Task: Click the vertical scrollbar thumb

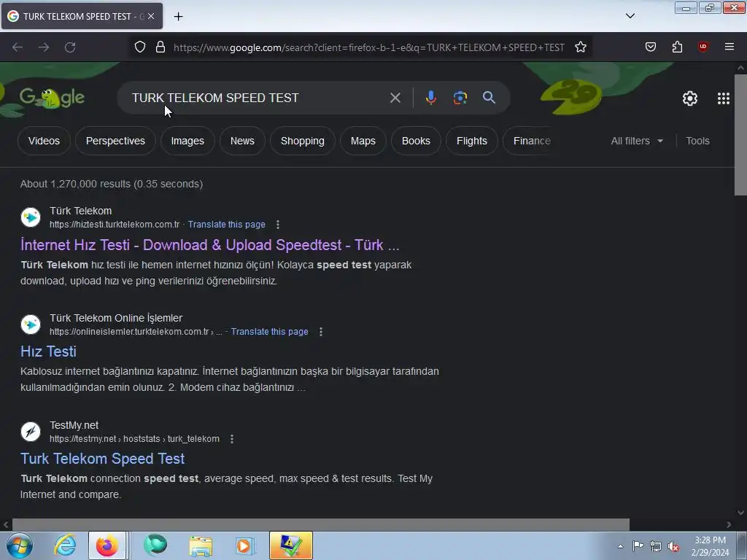Action: (740, 134)
